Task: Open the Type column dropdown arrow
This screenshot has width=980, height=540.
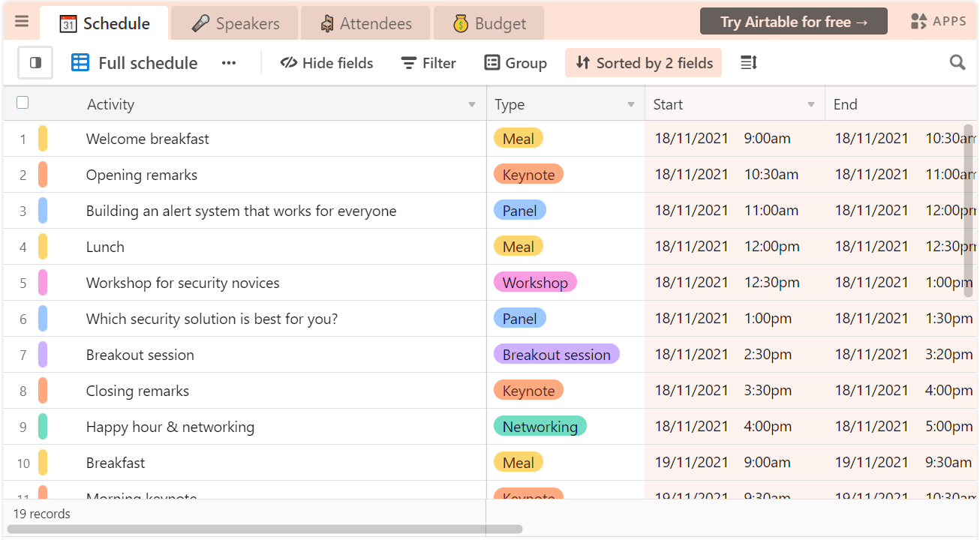Action: 631,105
